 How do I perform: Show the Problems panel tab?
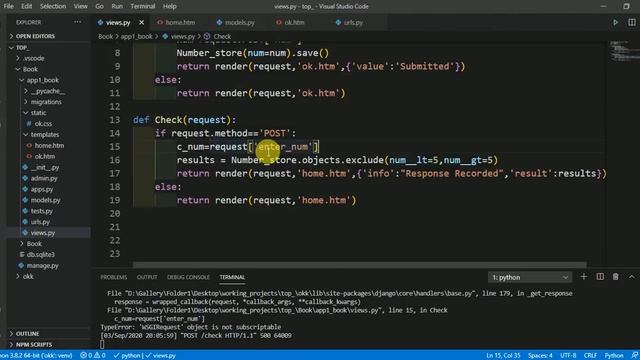(113, 277)
